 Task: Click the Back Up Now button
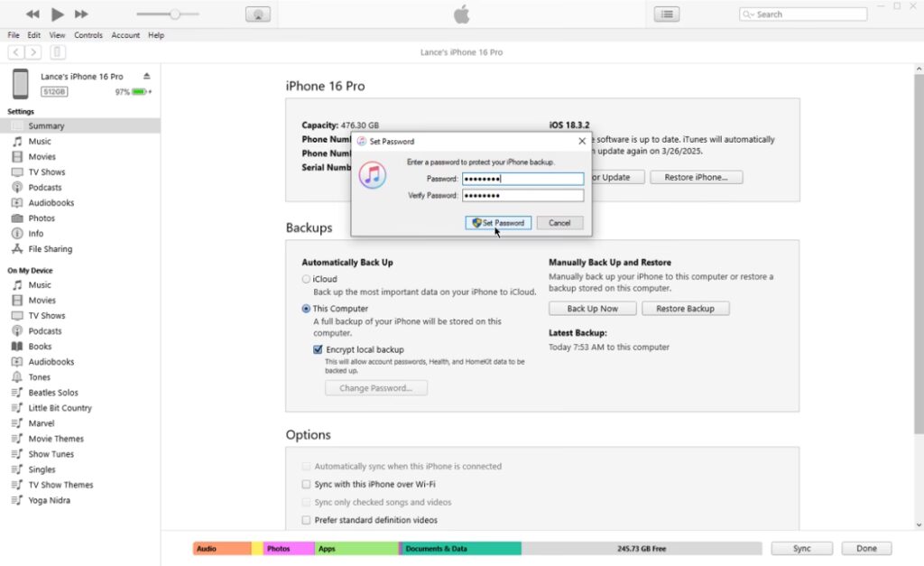[592, 309]
